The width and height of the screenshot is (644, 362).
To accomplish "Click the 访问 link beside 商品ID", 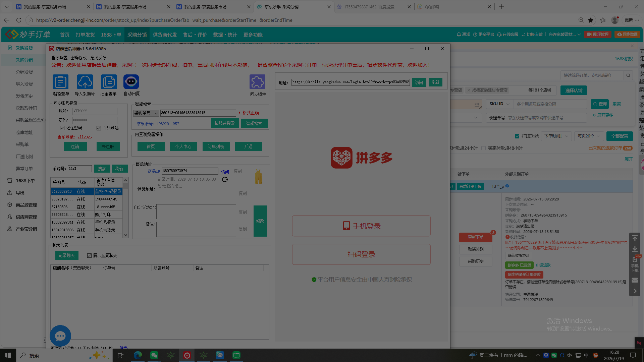I will [225, 172].
